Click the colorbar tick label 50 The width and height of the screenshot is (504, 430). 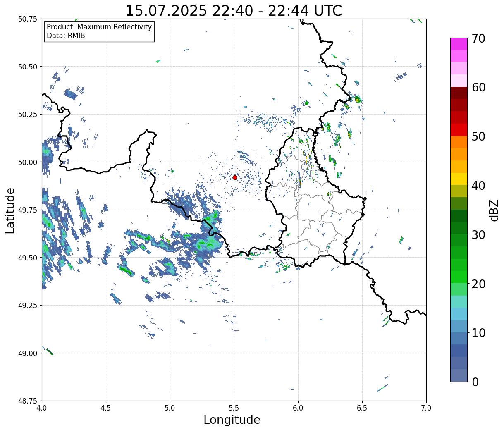478,136
